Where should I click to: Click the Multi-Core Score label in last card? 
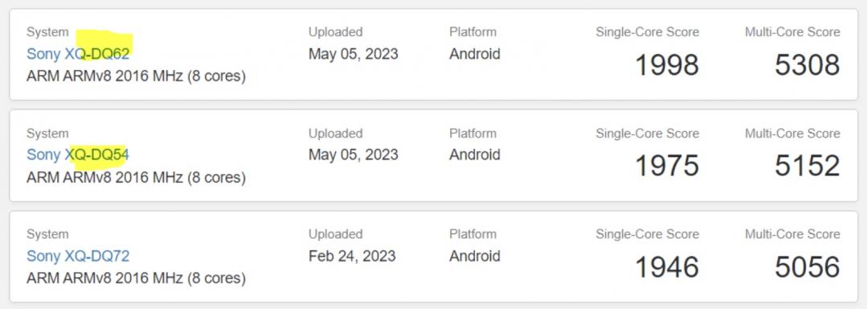point(792,234)
